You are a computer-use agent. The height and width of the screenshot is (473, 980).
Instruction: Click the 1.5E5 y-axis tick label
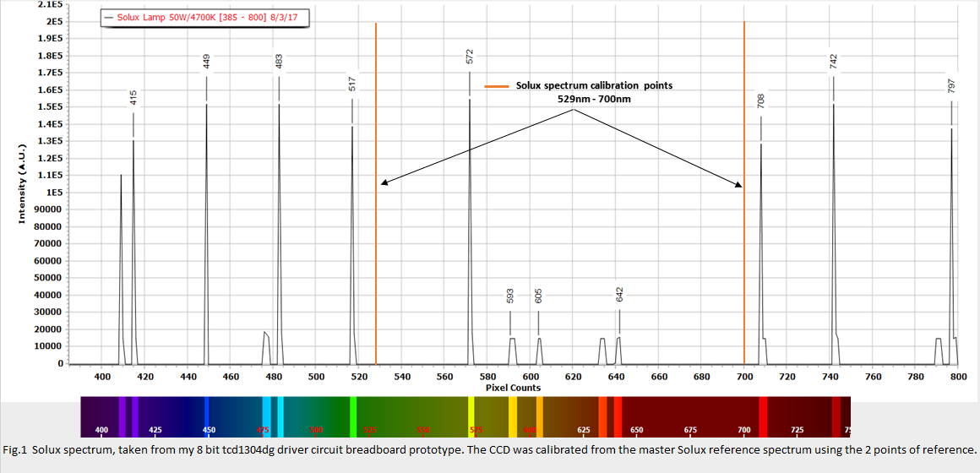point(50,106)
